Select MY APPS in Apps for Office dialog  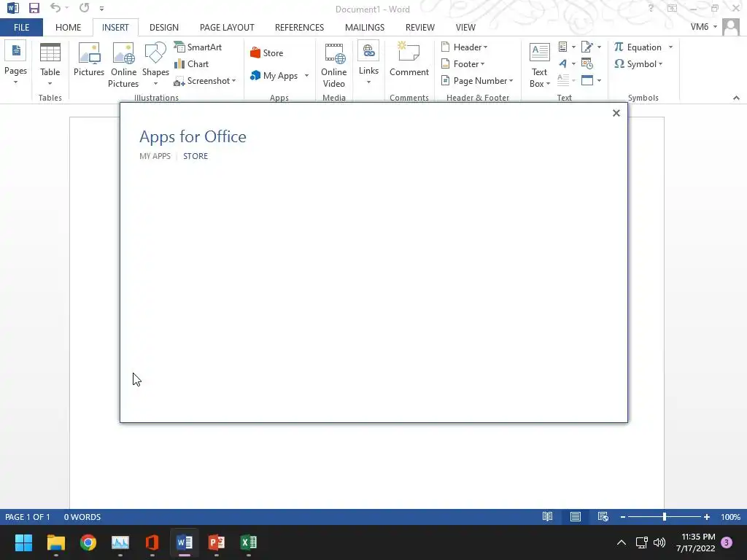(155, 156)
